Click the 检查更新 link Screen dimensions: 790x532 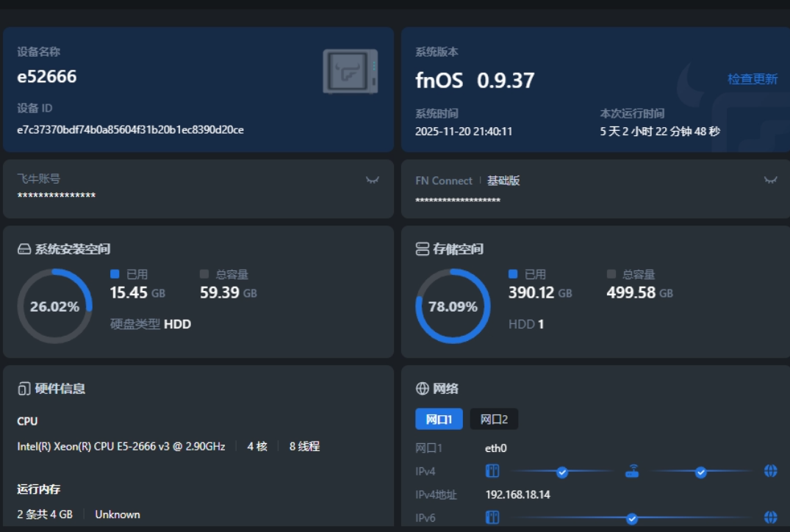click(753, 79)
